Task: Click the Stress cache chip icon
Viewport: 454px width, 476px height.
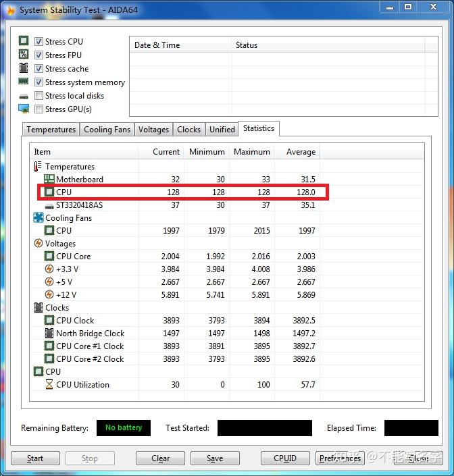Action: [x=24, y=68]
